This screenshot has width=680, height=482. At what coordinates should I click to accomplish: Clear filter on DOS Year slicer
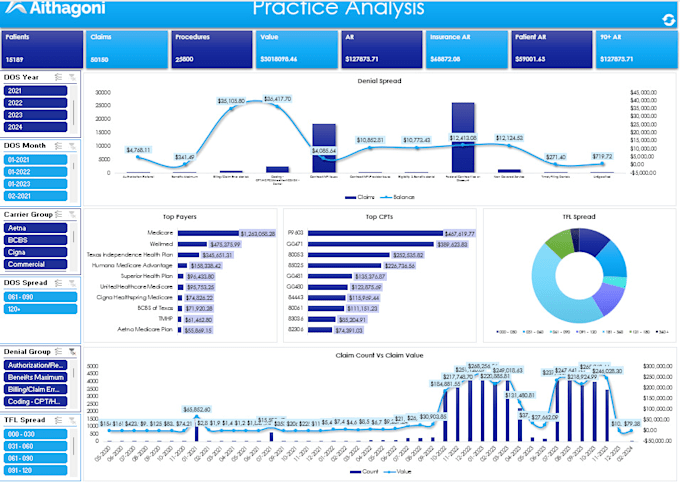tap(72, 77)
